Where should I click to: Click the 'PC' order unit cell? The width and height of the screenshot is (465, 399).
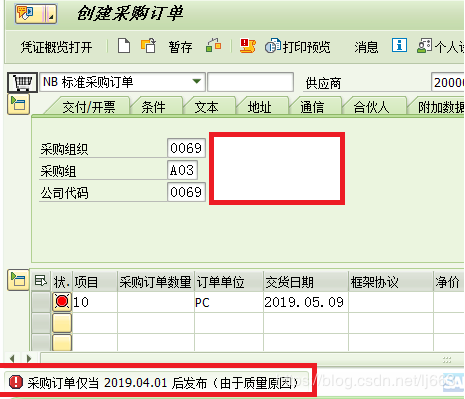coord(229,302)
